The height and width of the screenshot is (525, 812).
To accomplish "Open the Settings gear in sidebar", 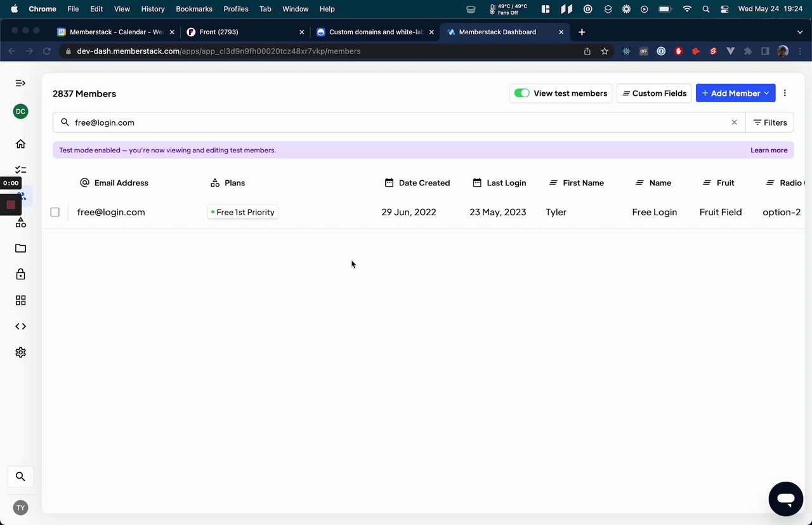I will (20, 352).
